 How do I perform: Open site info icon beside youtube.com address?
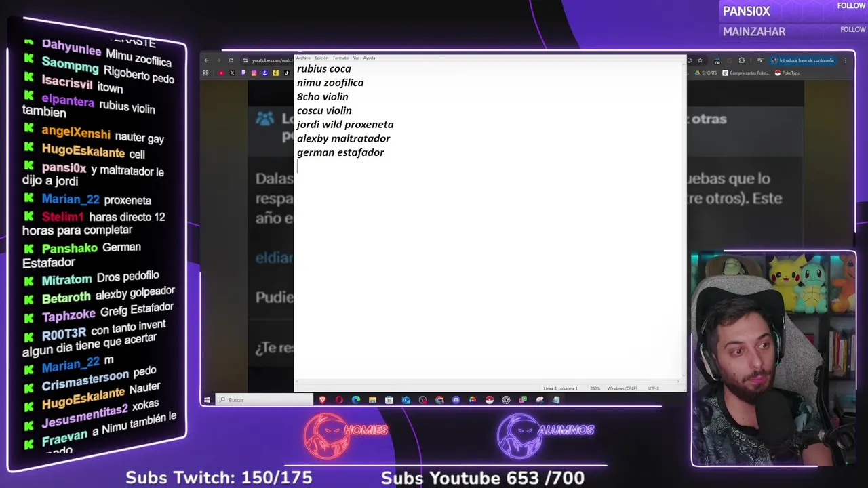pyautogui.click(x=245, y=60)
